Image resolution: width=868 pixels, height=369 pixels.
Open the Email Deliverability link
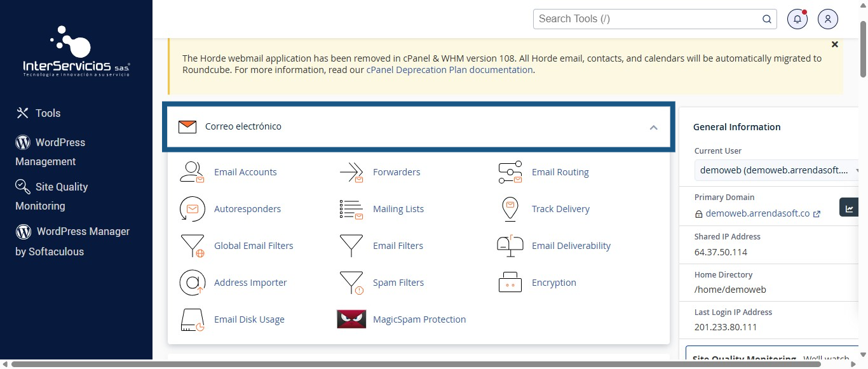pos(571,246)
